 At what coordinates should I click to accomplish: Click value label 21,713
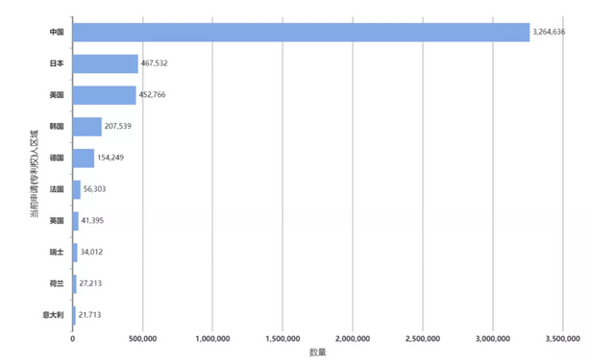click(x=89, y=315)
